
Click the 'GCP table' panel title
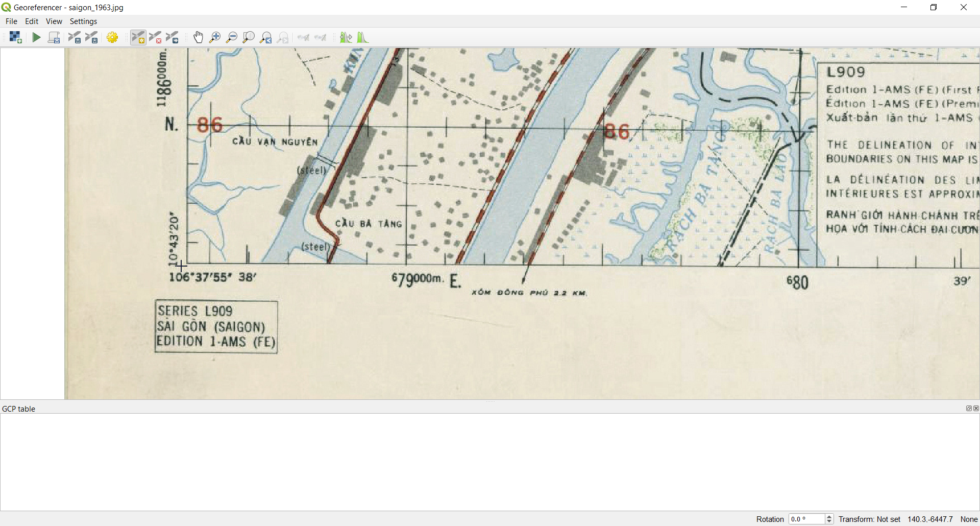(x=19, y=409)
